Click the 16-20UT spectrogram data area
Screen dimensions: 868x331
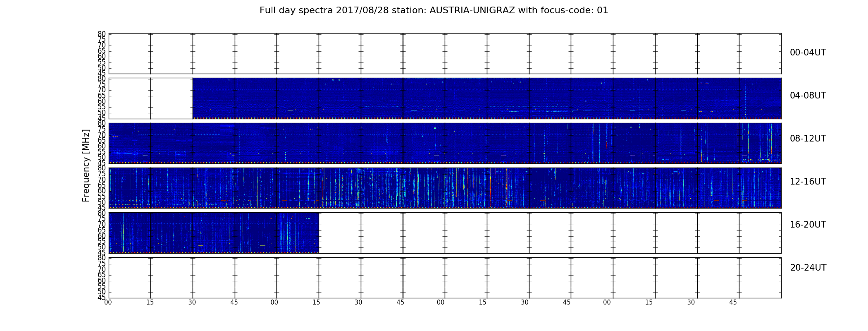(214, 233)
